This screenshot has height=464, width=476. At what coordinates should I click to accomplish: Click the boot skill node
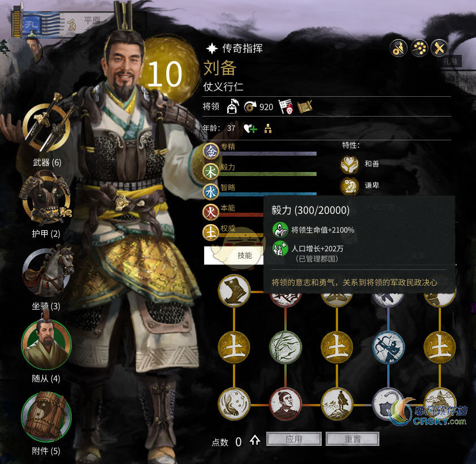point(234,290)
